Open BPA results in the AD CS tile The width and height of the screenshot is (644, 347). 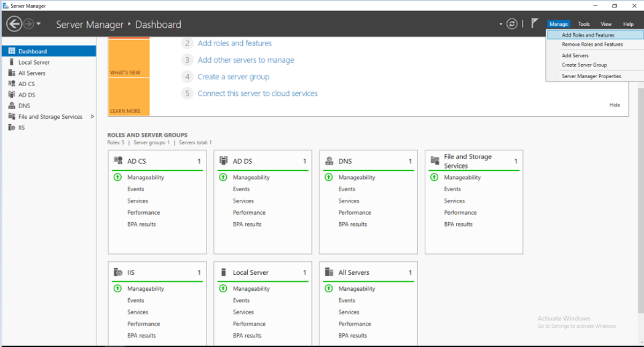pyautogui.click(x=142, y=224)
